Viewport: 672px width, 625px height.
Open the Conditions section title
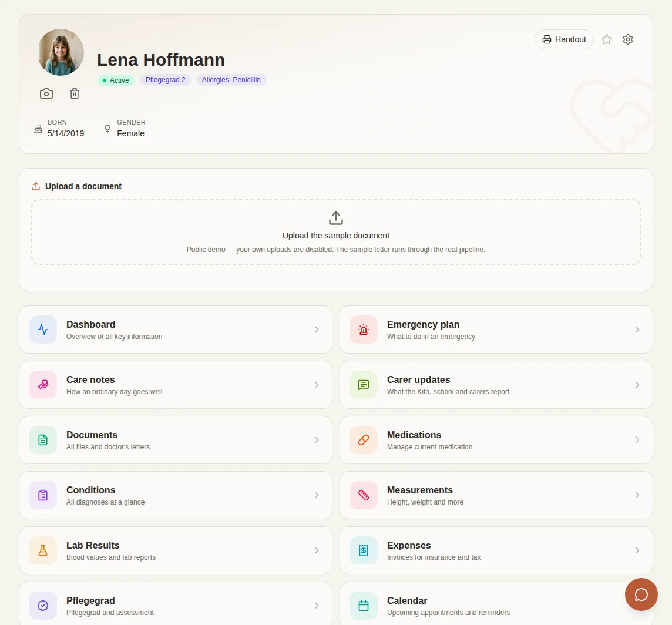[91, 490]
